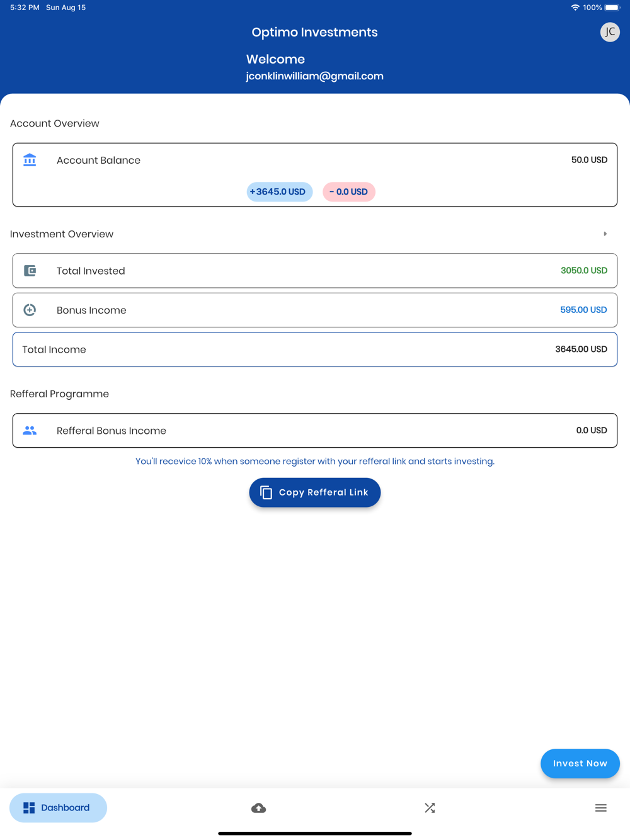
Task: Tap the Account Balance 50.0 USD amount
Action: point(589,160)
